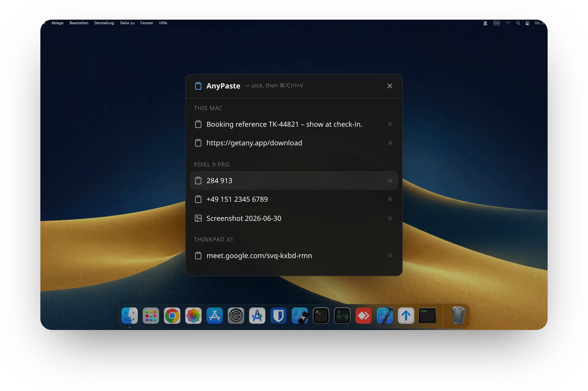Viewport: 588px width, 391px height.
Task: Click the AnyPaste clipboard logo icon
Action: tap(198, 86)
